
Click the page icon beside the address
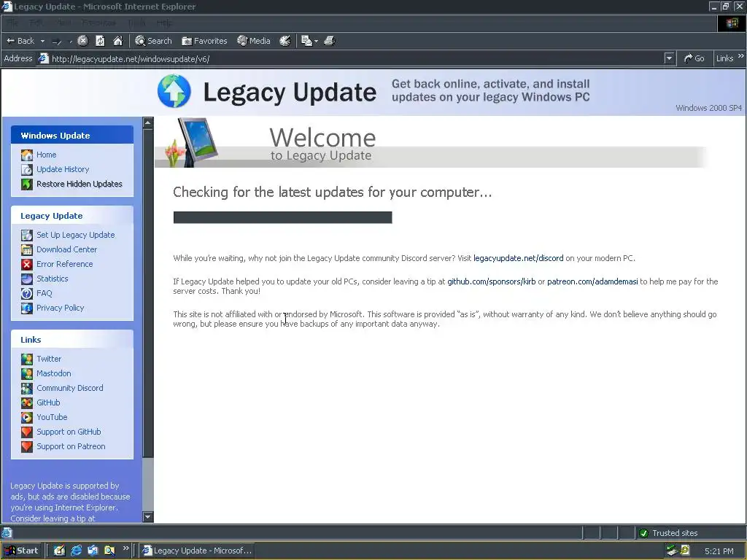click(x=43, y=58)
